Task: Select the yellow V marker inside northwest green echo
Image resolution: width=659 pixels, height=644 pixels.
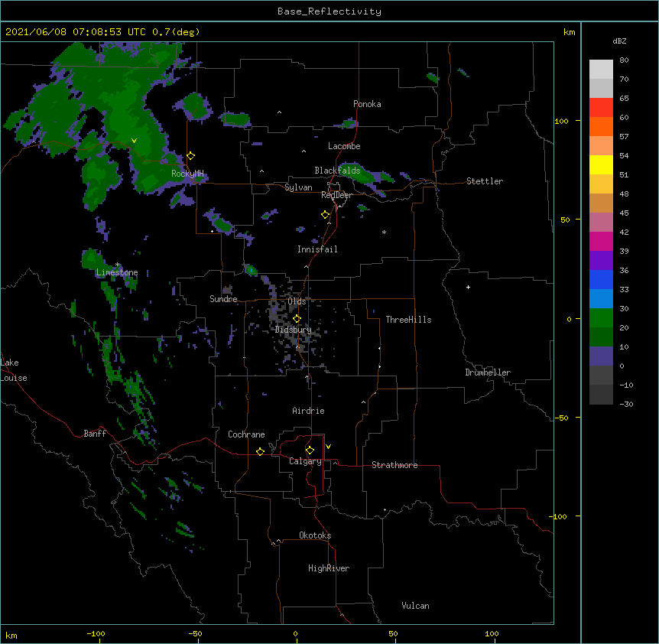Action: pos(134,141)
